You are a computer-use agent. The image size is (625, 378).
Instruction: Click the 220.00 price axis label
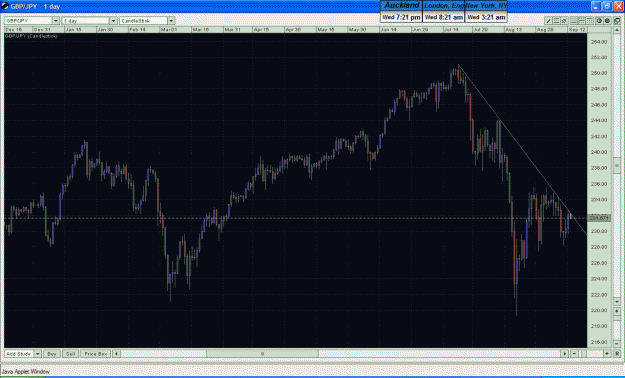[x=599, y=310]
